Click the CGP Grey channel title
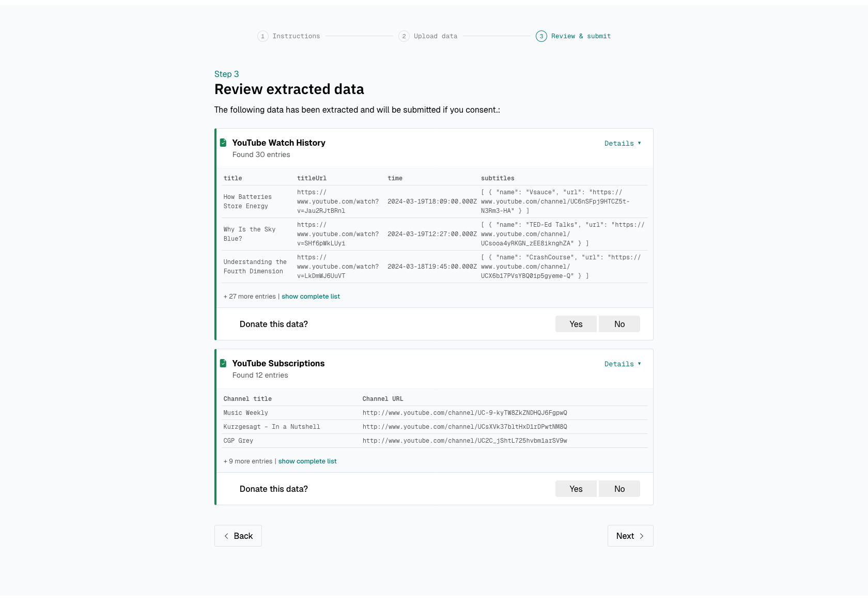 pyautogui.click(x=238, y=441)
